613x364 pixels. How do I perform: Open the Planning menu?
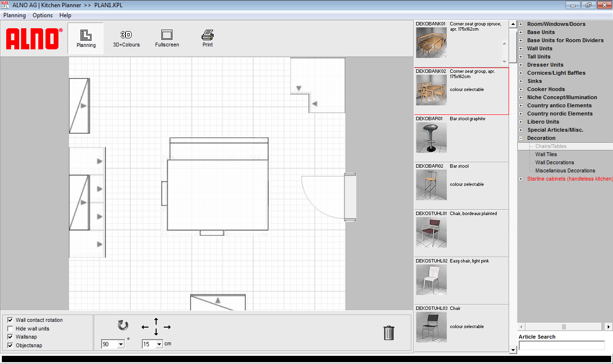pyautogui.click(x=14, y=15)
